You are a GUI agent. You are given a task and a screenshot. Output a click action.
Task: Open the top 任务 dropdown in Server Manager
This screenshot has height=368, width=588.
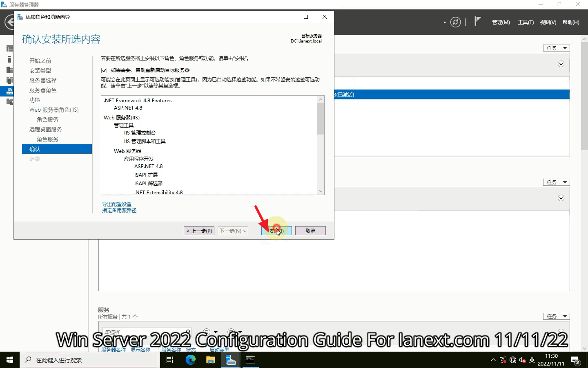click(556, 48)
